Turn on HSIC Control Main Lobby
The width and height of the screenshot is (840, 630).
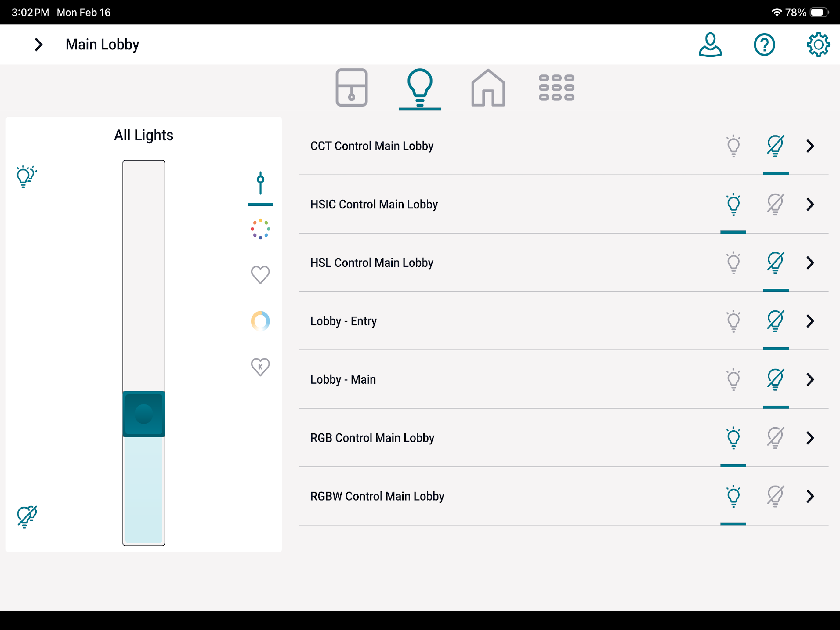(733, 204)
